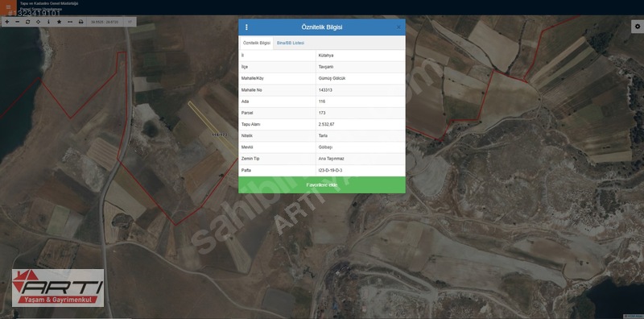Click the dialog title Öznitelik Bilgisi
Viewport: 644px width, 319px height.
click(322, 27)
